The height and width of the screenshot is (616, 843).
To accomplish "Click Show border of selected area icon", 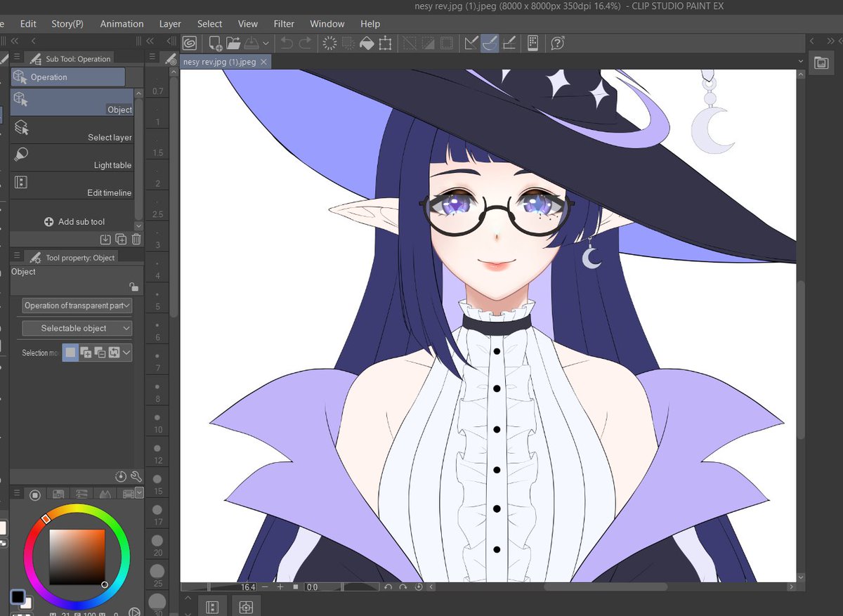I will click(x=446, y=43).
